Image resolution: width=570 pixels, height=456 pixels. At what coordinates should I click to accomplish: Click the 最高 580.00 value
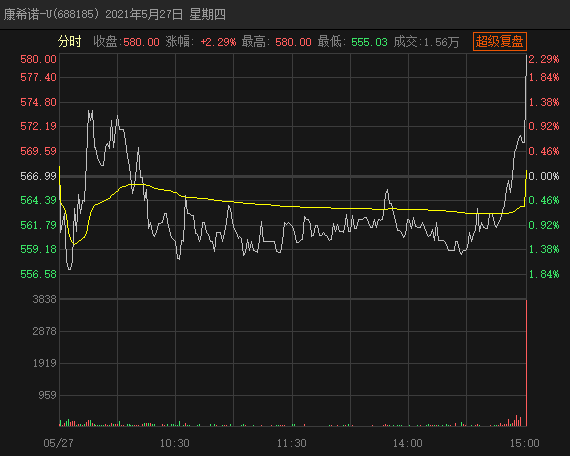pos(293,42)
